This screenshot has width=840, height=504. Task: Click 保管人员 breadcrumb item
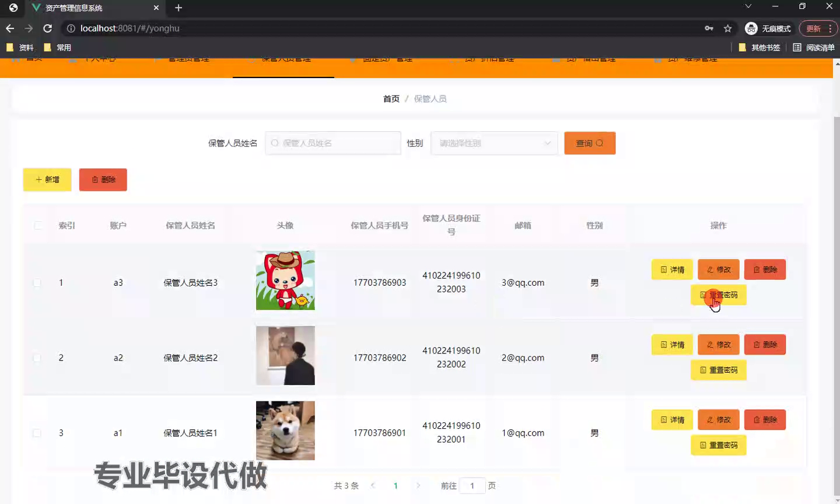(430, 99)
